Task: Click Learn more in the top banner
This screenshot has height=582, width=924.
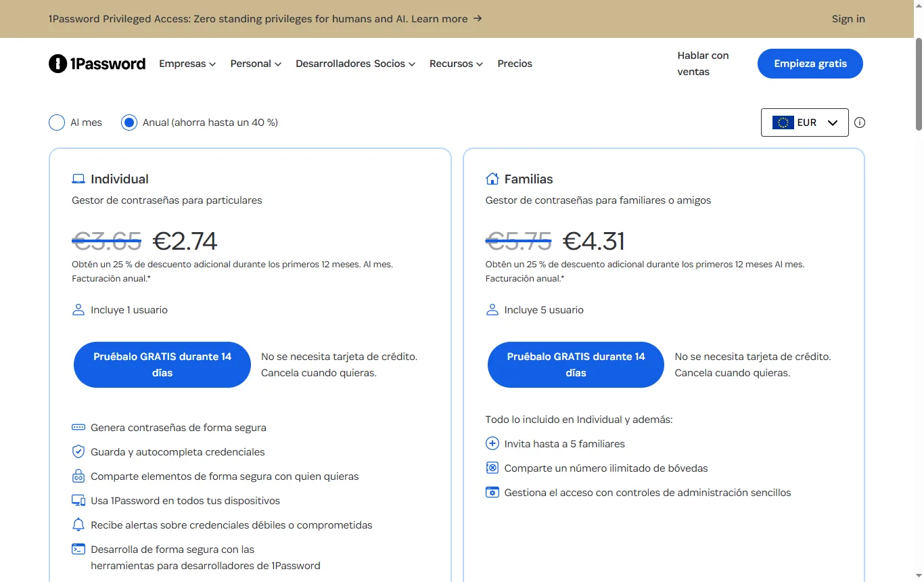Action: [446, 19]
